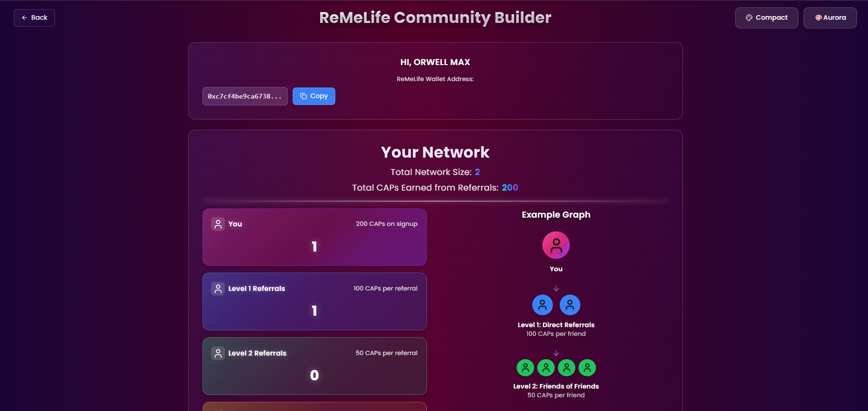Go back using the Back button
868x411 pixels.
[x=34, y=18]
